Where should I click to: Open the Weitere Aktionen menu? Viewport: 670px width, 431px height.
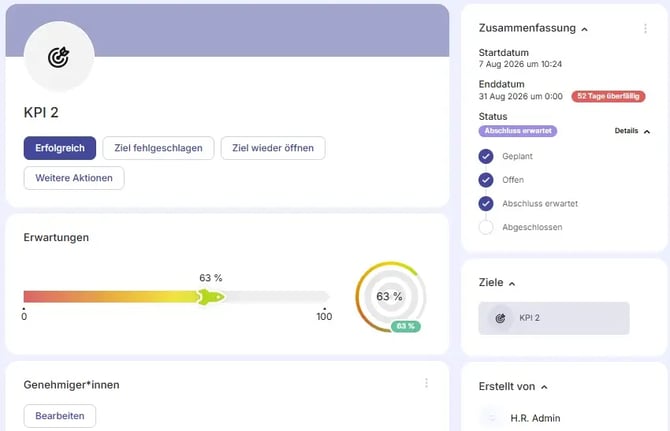pos(74,178)
